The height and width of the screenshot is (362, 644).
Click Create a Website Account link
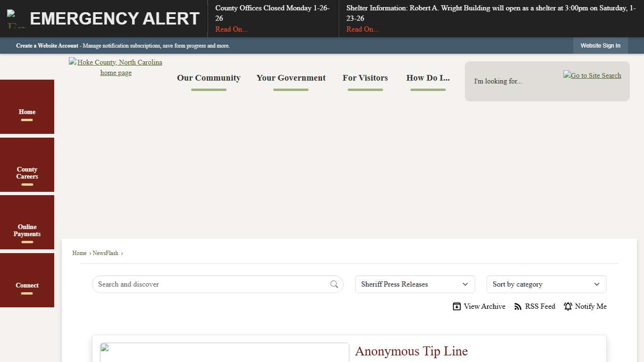pyautogui.click(x=47, y=46)
